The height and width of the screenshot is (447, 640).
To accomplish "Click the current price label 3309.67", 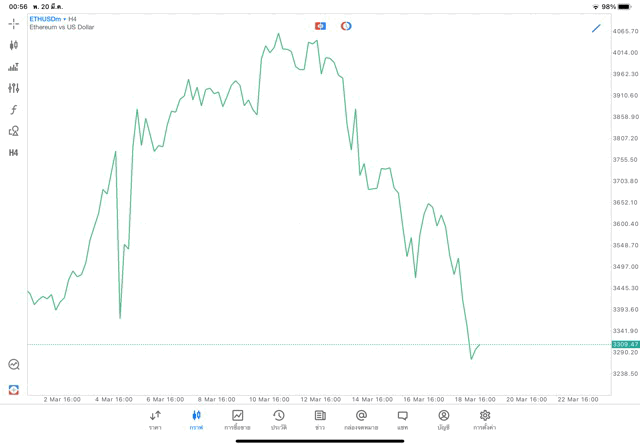I will coord(625,344).
